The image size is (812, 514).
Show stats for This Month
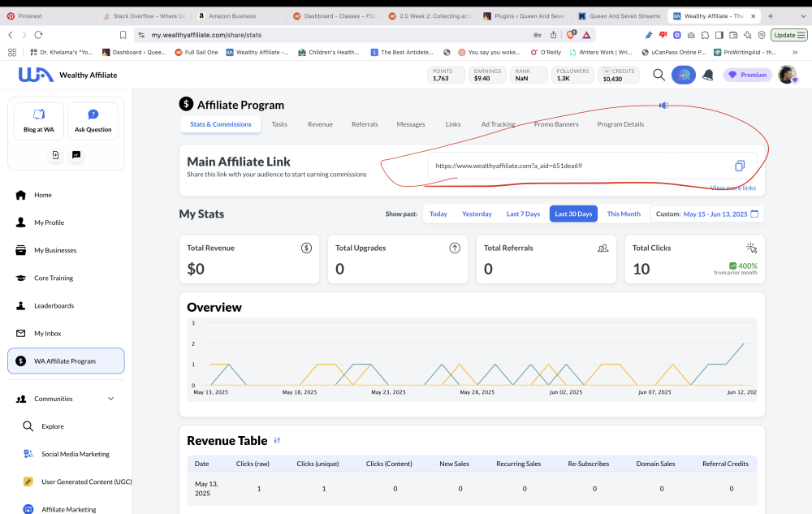click(x=624, y=214)
